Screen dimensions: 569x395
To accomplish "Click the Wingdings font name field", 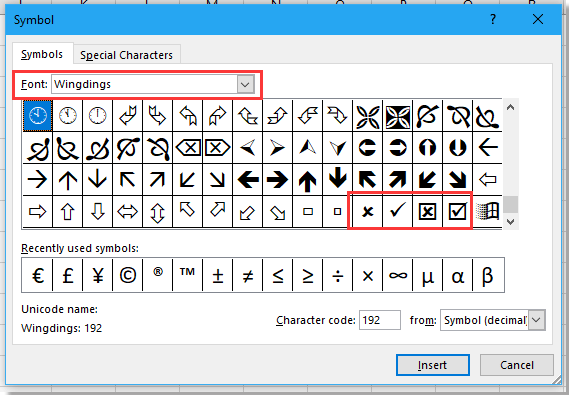I will click(x=144, y=85).
